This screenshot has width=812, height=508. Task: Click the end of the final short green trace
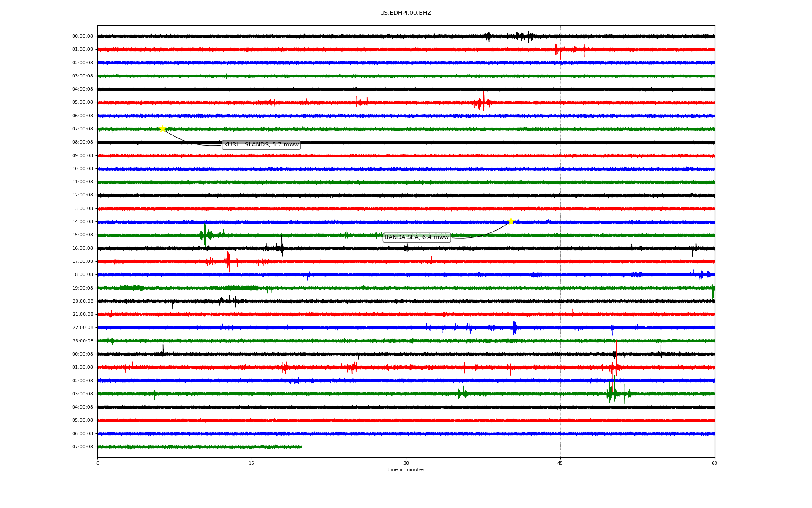pyautogui.click(x=301, y=447)
